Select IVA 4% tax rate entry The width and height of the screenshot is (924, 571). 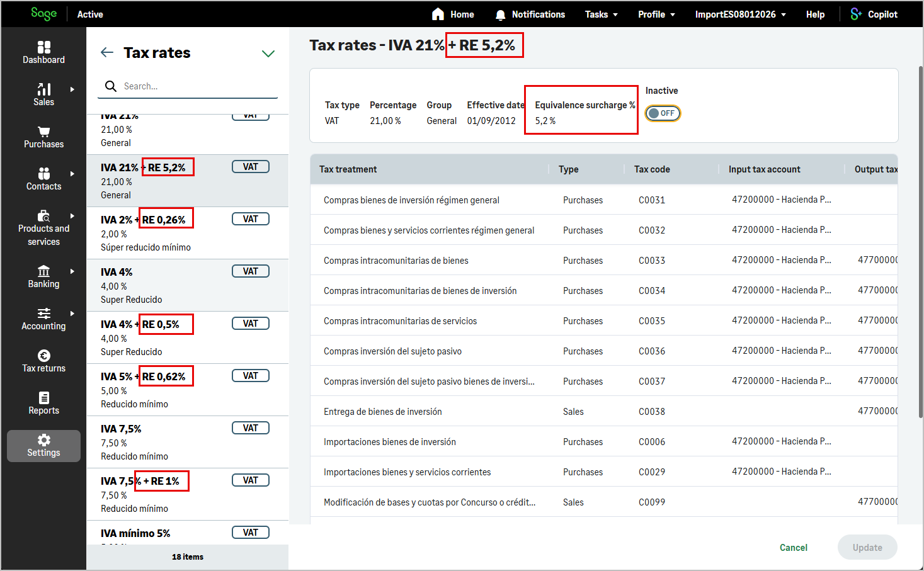(x=188, y=285)
